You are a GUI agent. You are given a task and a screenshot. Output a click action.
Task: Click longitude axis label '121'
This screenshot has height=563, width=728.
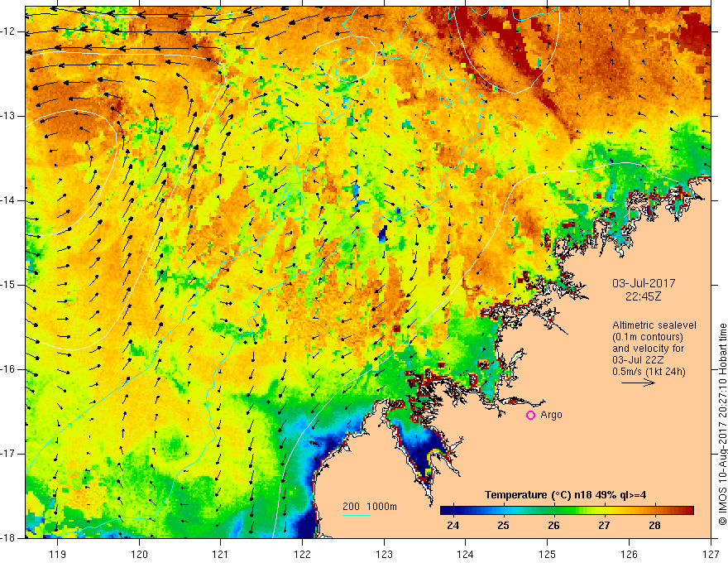(x=221, y=554)
